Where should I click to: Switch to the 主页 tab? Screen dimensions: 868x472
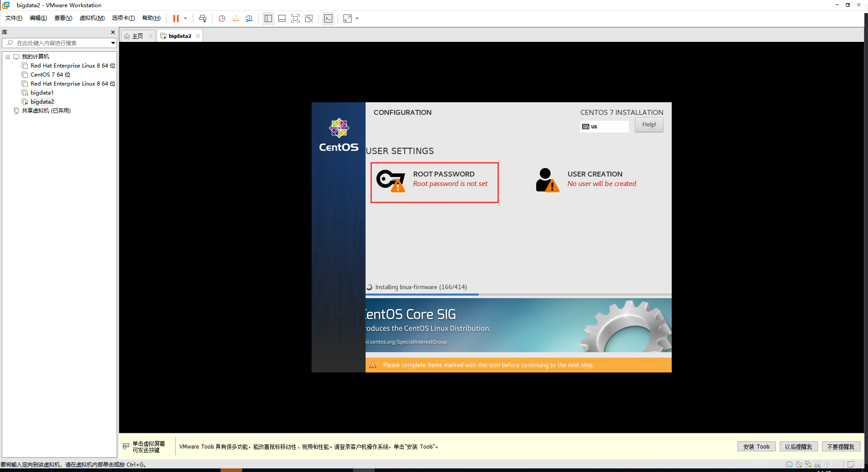click(138, 36)
